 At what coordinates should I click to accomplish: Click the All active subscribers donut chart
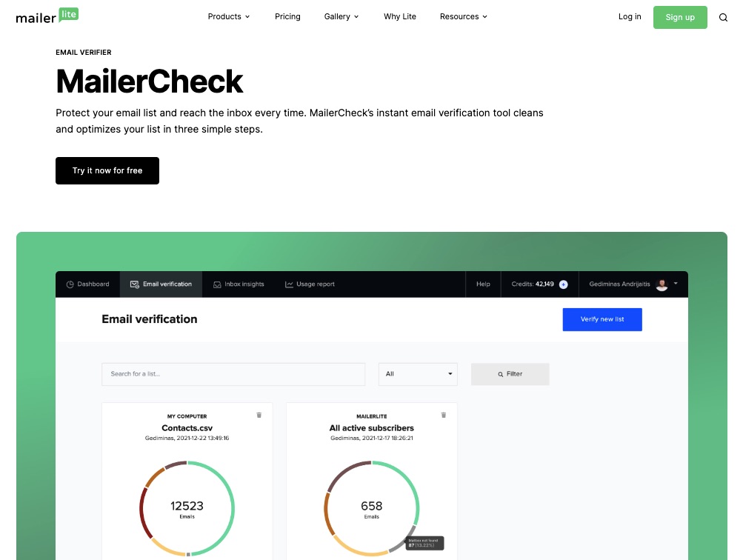click(372, 508)
